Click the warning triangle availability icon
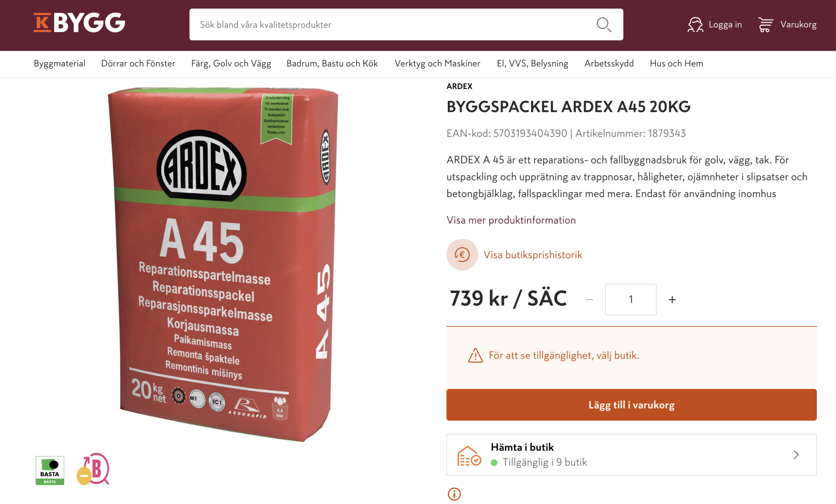The width and height of the screenshot is (836, 504). click(475, 355)
